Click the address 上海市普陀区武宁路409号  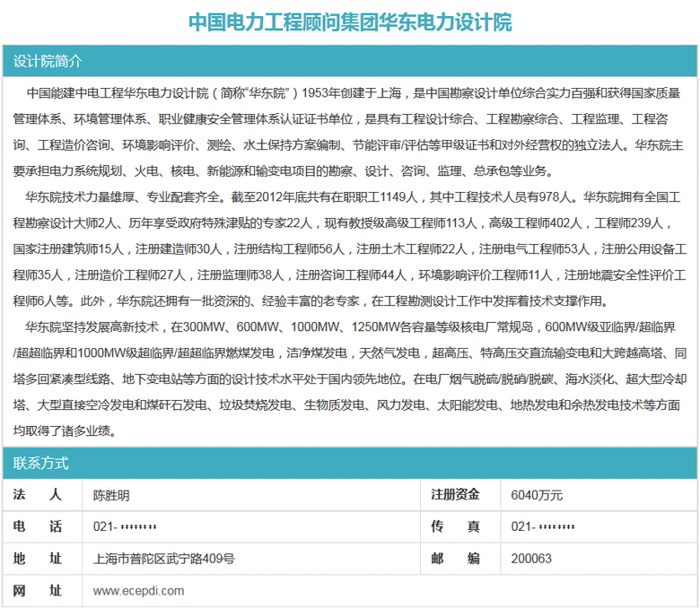pos(164,559)
